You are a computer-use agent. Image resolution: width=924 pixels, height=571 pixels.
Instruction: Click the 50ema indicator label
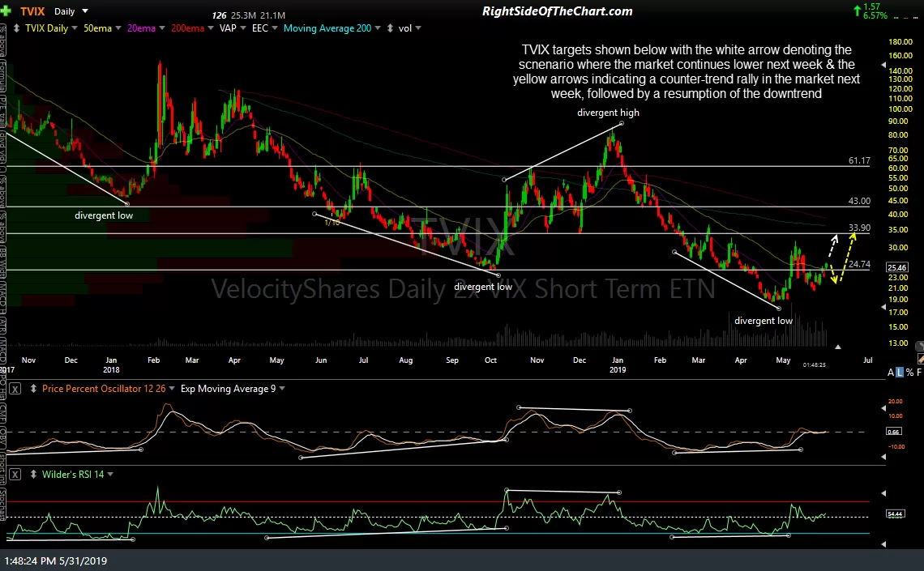click(97, 28)
